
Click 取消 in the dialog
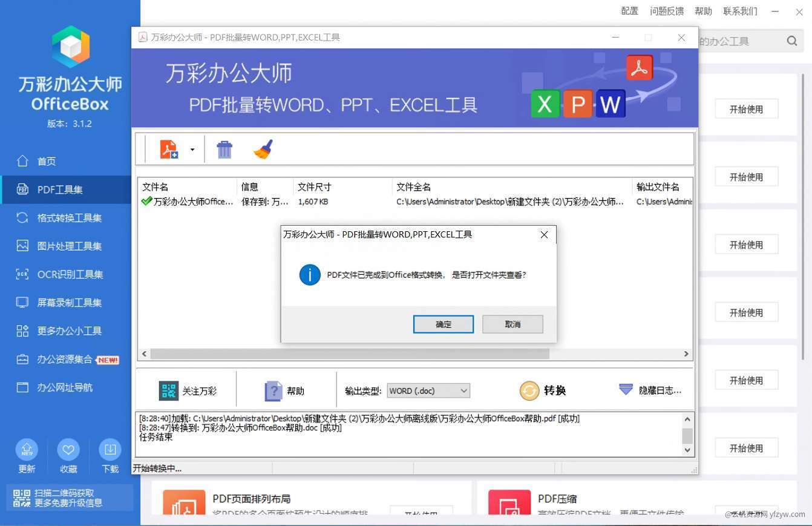pyautogui.click(x=512, y=324)
